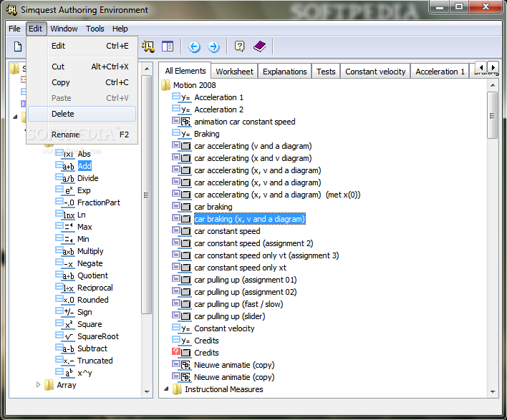Click the Reciprocal function icon
Screen dimensions: 507x420
tap(64, 288)
